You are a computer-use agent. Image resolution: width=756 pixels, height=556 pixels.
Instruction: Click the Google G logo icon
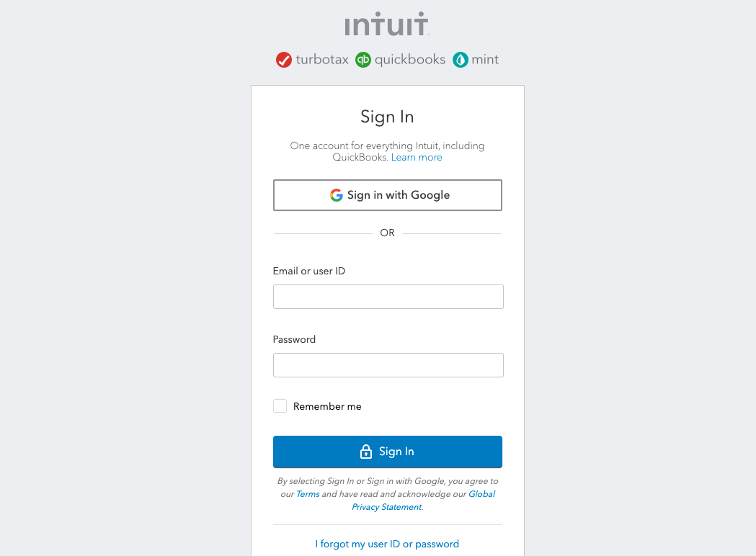pyautogui.click(x=337, y=195)
